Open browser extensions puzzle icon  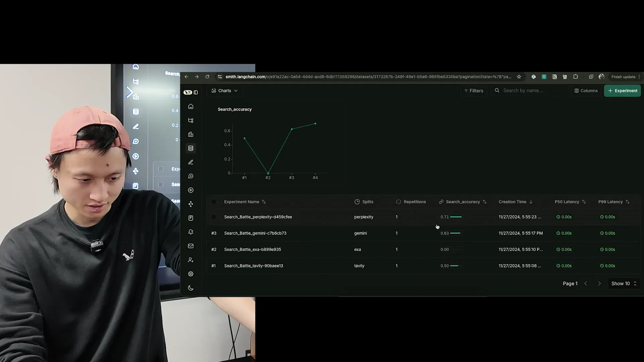click(576, 77)
